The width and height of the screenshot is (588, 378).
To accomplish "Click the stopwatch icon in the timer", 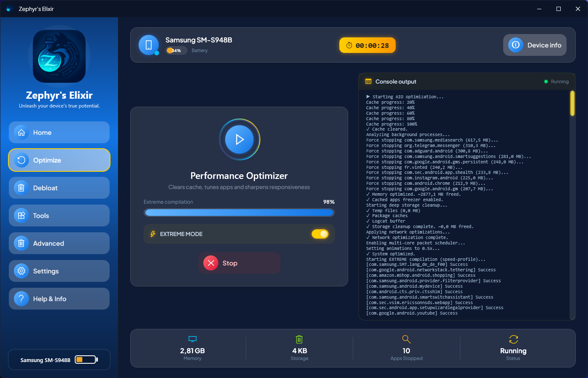I will pyautogui.click(x=349, y=45).
